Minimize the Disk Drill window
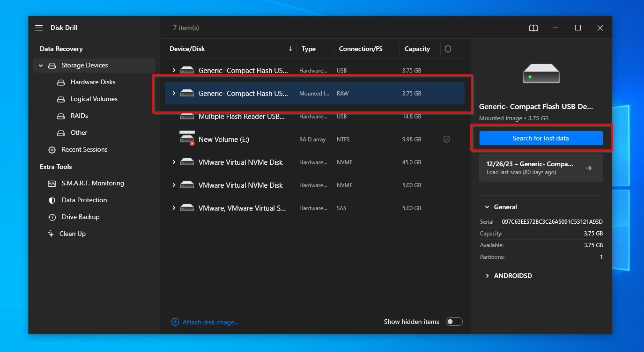The height and width of the screenshot is (352, 644). click(x=555, y=28)
